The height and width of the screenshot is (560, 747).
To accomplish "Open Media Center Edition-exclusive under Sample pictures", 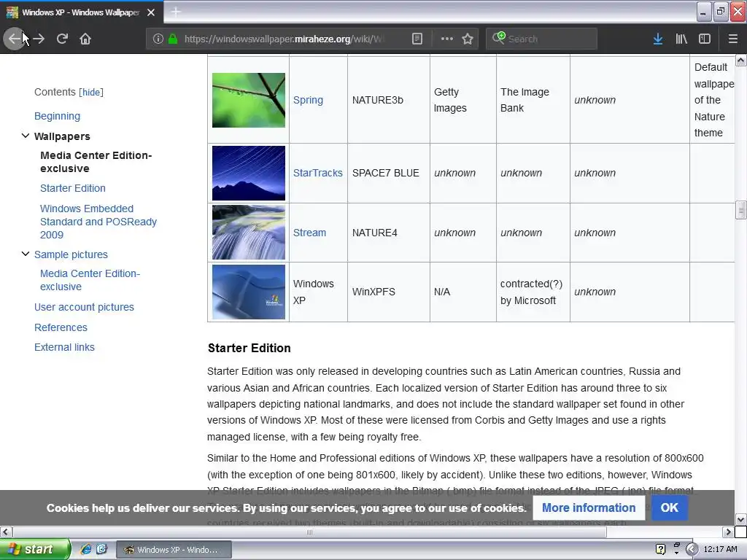I will click(x=90, y=280).
